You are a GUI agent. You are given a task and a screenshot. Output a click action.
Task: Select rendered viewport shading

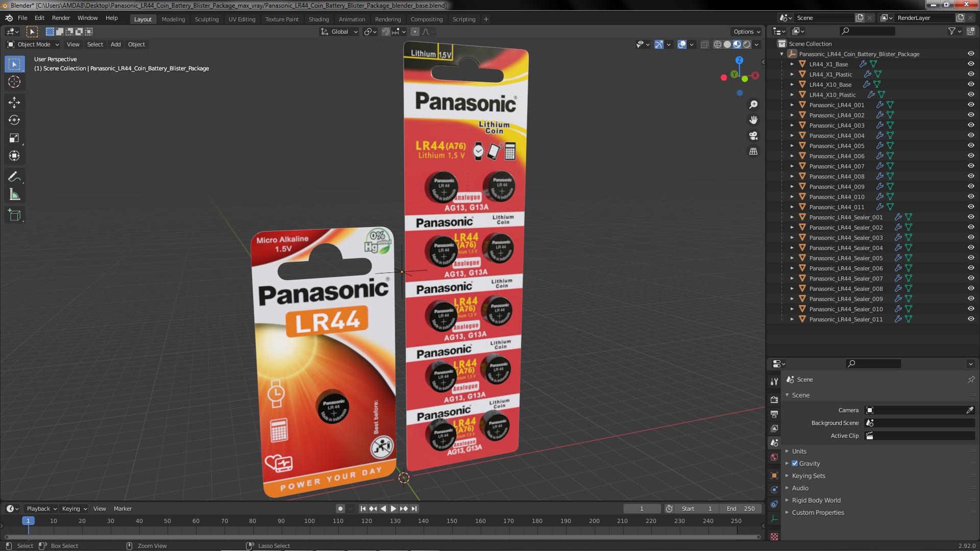(747, 44)
